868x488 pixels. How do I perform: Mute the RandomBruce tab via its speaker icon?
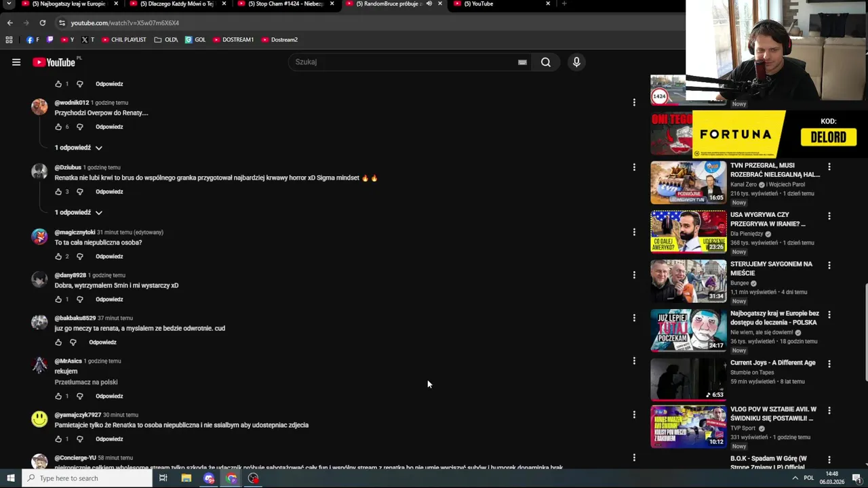[x=429, y=3]
